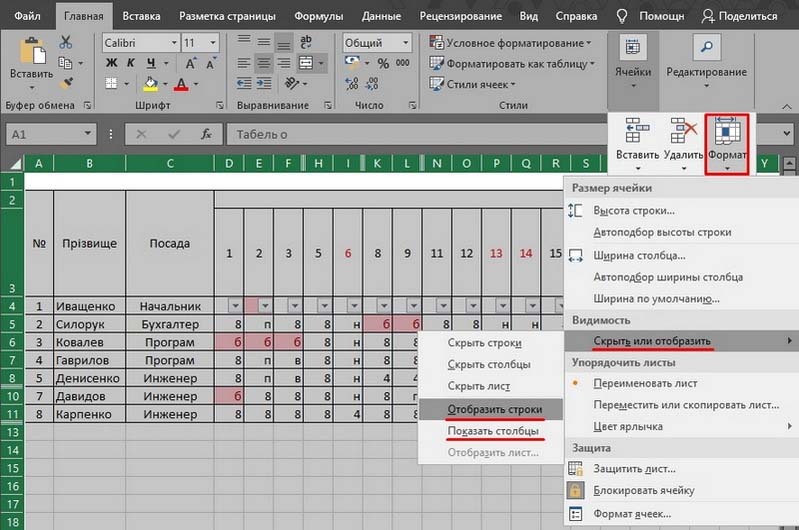Click the red font color button
799x530 pixels.
click(182, 85)
